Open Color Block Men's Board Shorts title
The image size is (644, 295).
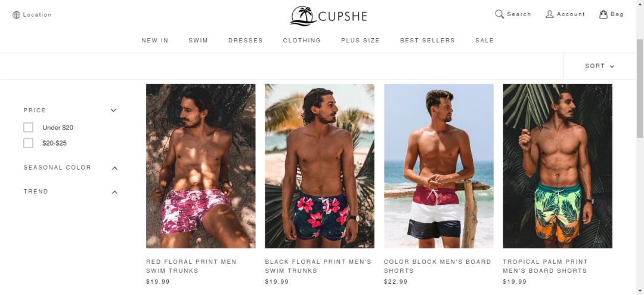pos(438,266)
